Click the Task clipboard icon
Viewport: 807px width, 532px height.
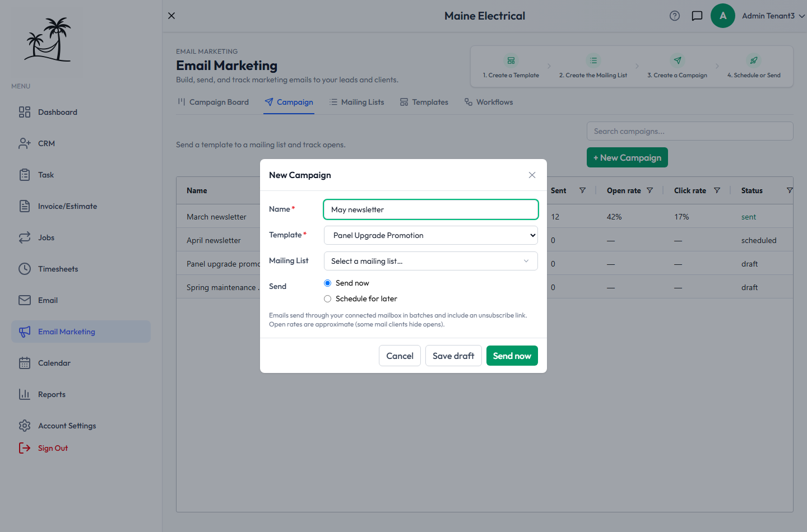tap(25, 175)
